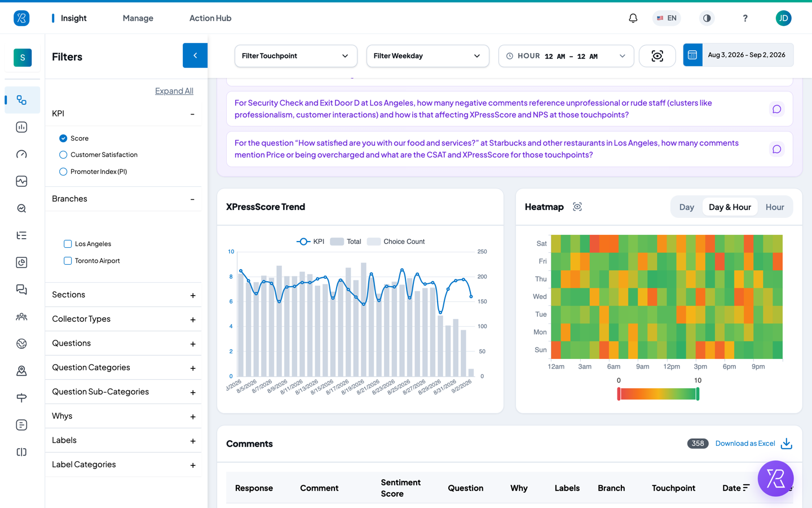
Task: Open the green S workspace icon
Action: pos(23,57)
